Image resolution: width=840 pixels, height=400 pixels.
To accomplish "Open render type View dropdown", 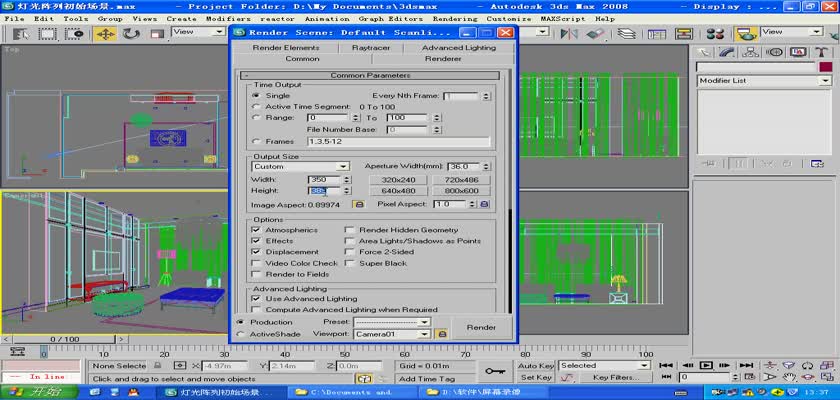I will pyautogui.click(x=792, y=32).
